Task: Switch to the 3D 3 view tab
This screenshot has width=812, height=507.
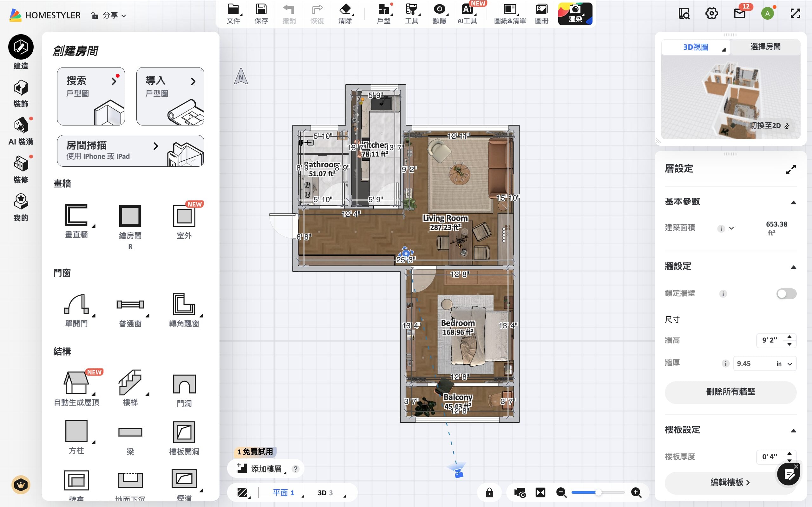Action: click(x=325, y=492)
